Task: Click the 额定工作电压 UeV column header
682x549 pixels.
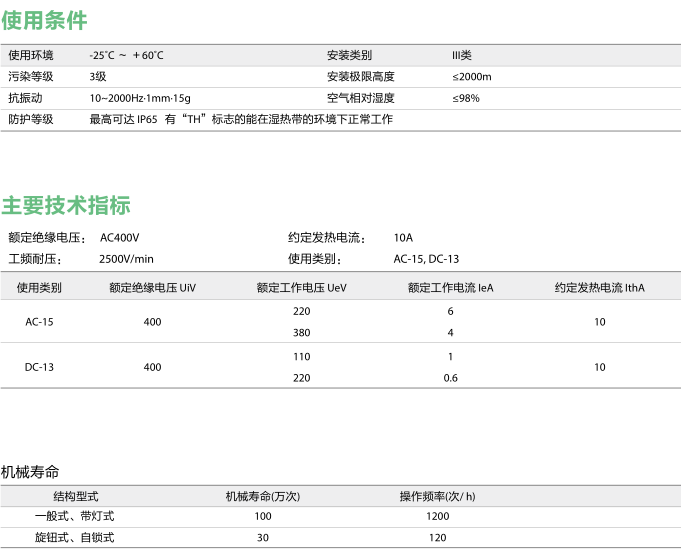Action: click(301, 288)
